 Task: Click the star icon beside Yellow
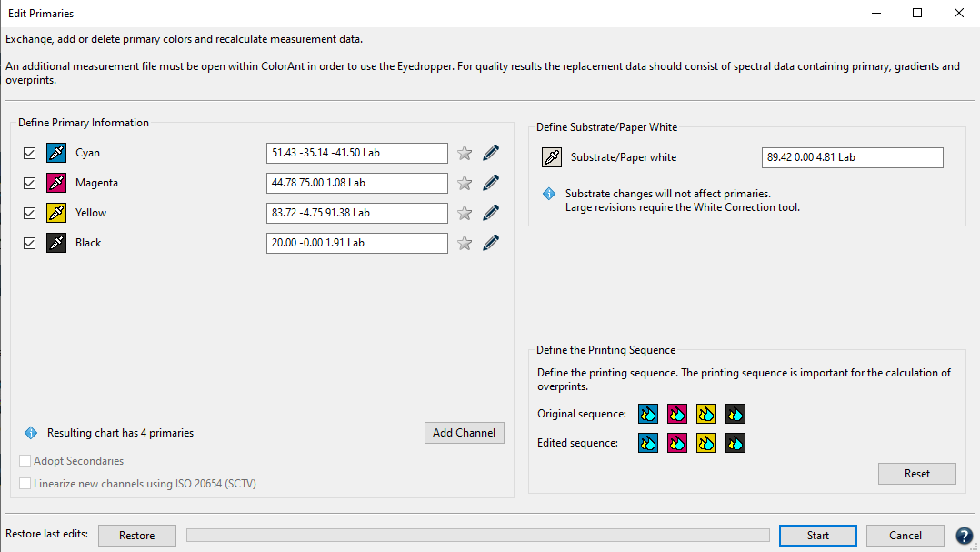[465, 213]
